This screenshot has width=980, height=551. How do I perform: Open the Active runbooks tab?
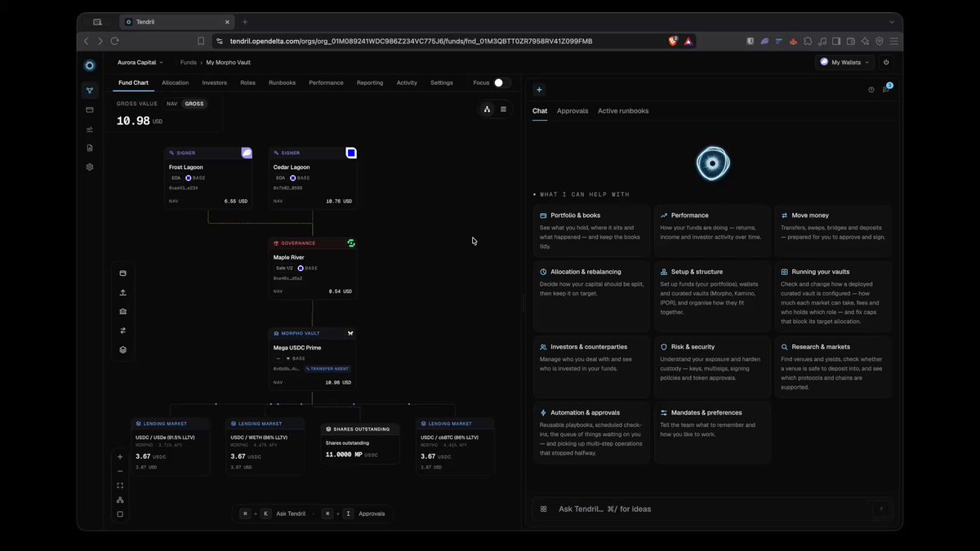[x=623, y=111]
